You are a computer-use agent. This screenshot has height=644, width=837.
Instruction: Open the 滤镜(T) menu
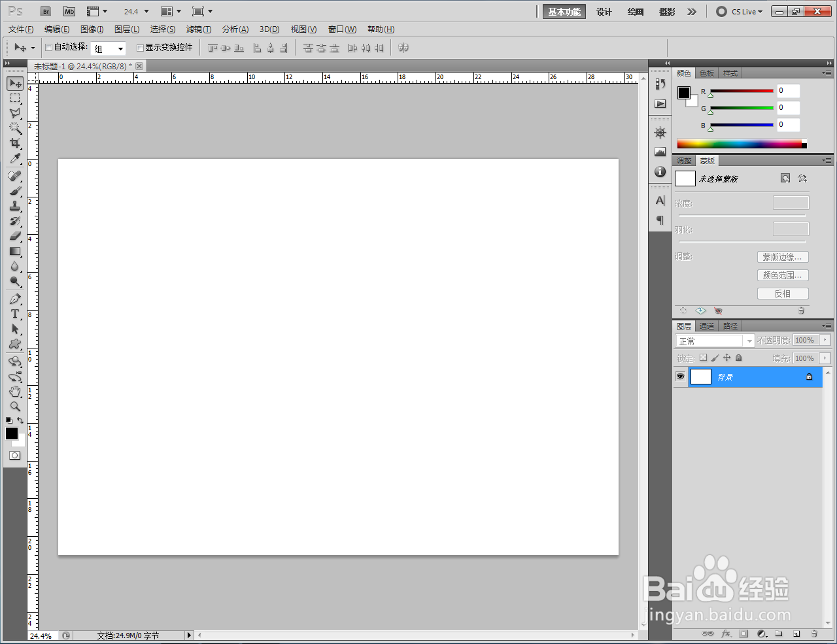point(198,29)
